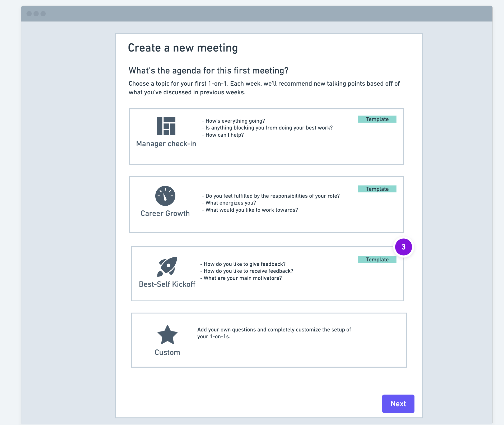The height and width of the screenshot is (425, 504).
Task: Click the purple step 3 marker
Action: [x=403, y=247]
